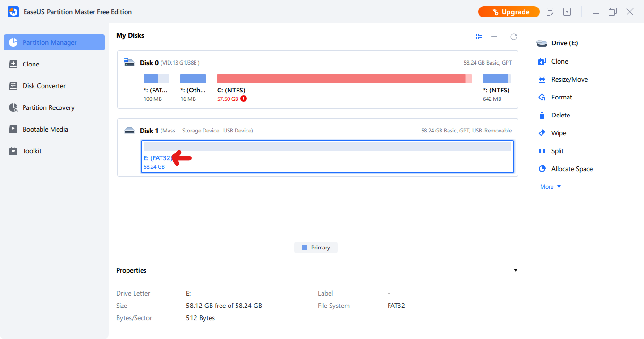Click the EaseUS app logo
Screen dimensions: 644x339
[x=13, y=12]
